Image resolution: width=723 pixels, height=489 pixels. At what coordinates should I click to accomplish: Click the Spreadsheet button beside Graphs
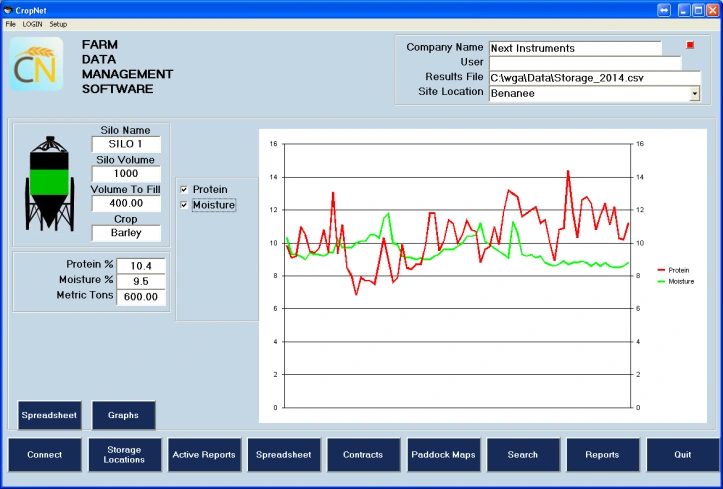49,415
